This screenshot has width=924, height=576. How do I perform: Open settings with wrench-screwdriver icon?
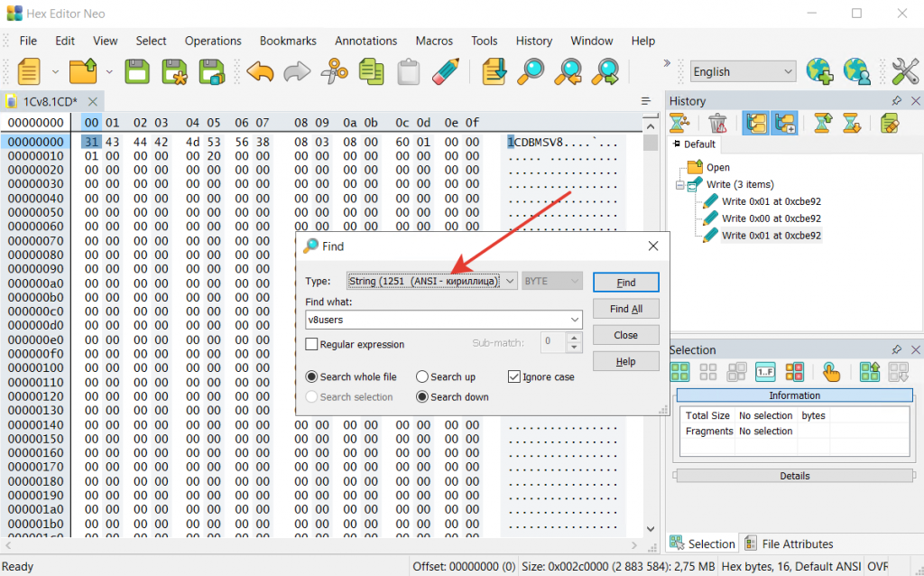(905, 72)
